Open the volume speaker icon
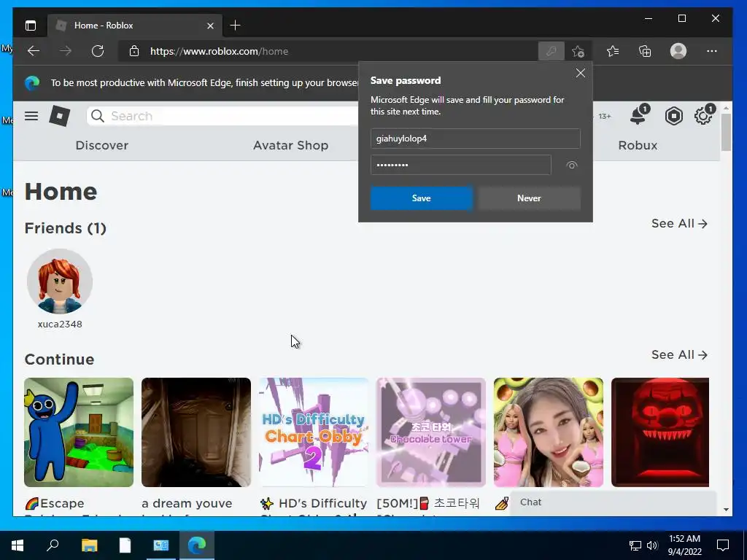The height and width of the screenshot is (560, 747). (652, 545)
